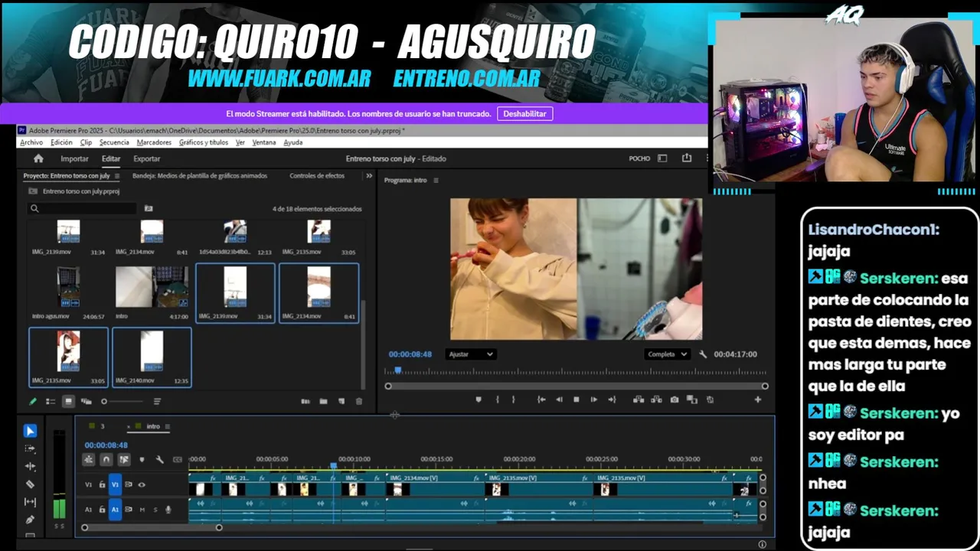Viewport: 980px width, 551px height.
Task: Switch project panel to freeform view
Action: (86, 401)
